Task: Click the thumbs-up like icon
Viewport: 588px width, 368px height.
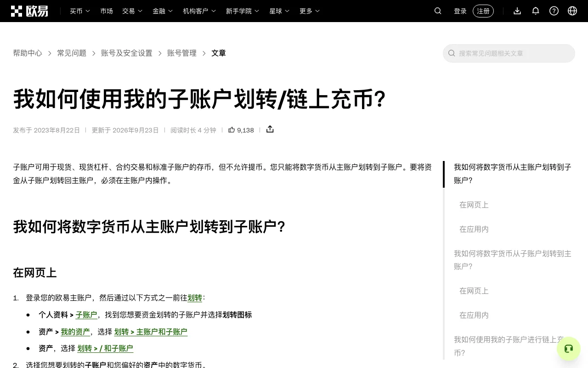Action: [232, 130]
